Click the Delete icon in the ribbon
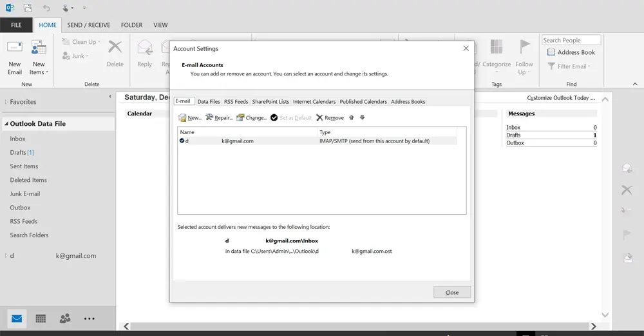 click(x=115, y=54)
